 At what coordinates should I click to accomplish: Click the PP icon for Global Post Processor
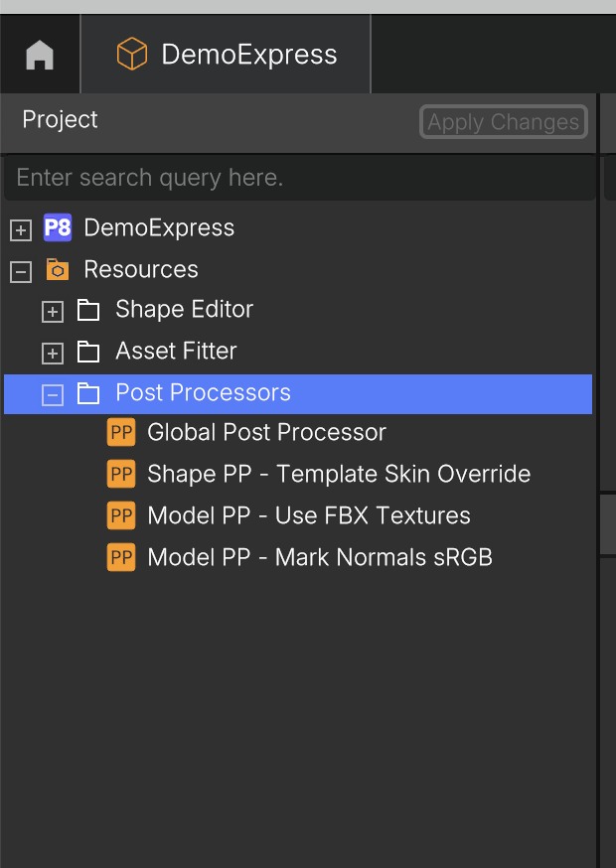pos(121,432)
